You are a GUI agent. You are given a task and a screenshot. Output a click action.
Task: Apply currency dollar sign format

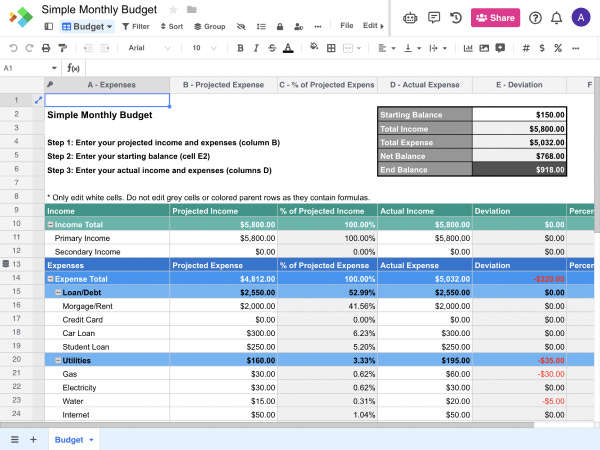[x=542, y=48]
